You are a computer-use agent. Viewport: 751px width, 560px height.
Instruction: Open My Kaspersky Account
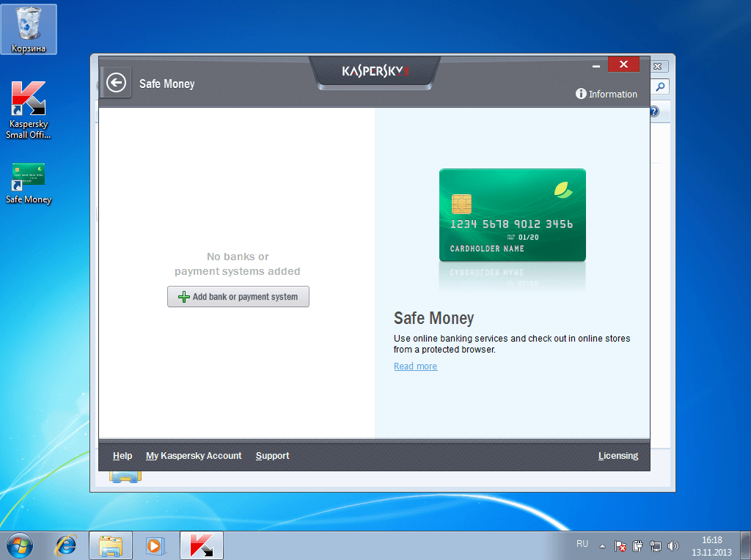coord(194,456)
